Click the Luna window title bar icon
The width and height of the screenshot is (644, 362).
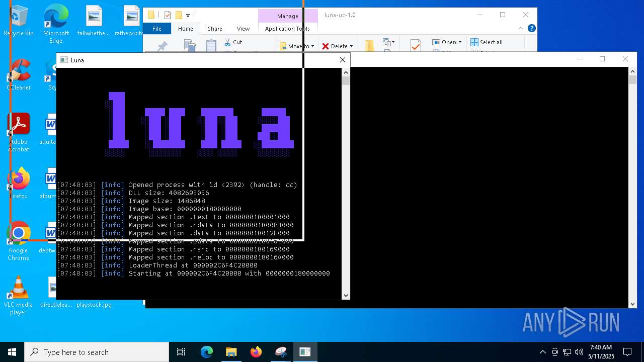(64, 60)
